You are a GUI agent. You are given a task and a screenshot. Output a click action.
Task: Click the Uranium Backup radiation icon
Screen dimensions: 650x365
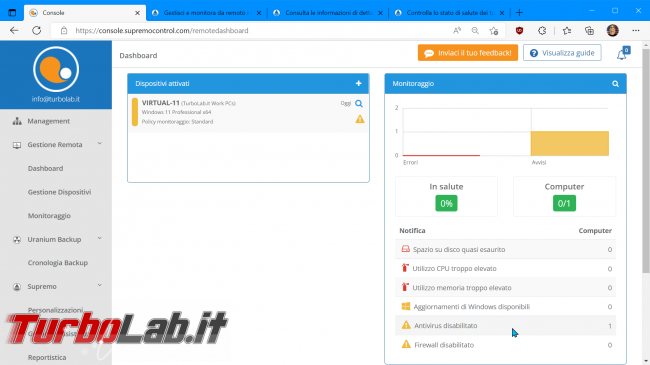pyautogui.click(x=17, y=240)
